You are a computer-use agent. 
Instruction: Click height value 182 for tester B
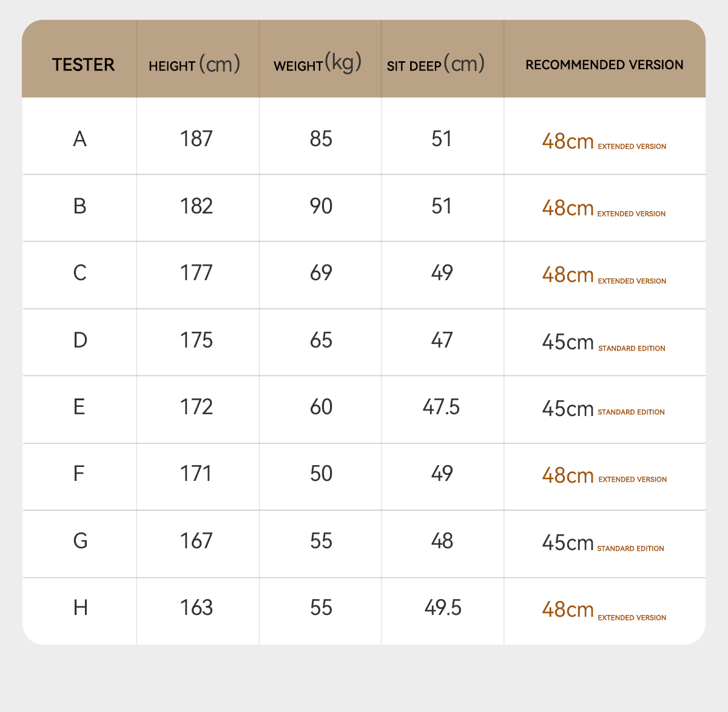[197, 206]
